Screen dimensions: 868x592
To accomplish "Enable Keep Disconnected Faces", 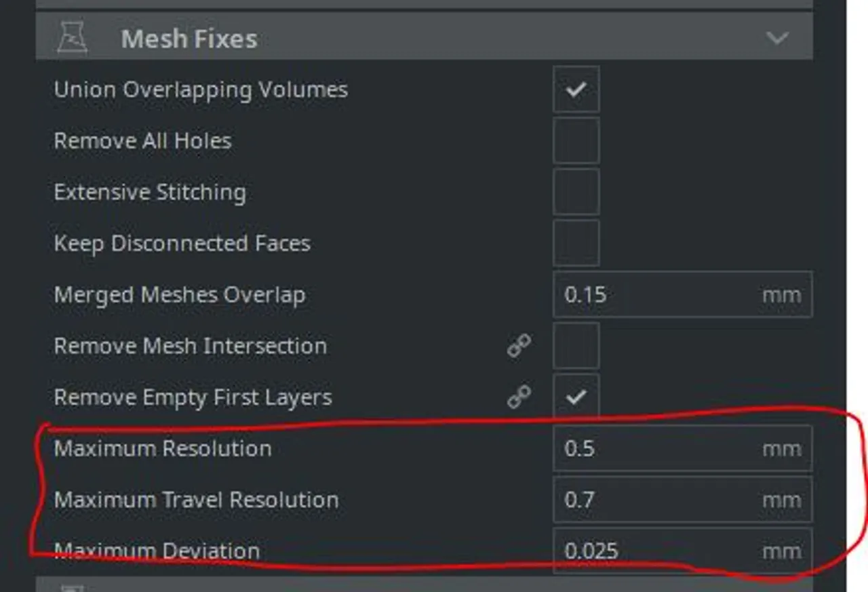I will (x=576, y=243).
